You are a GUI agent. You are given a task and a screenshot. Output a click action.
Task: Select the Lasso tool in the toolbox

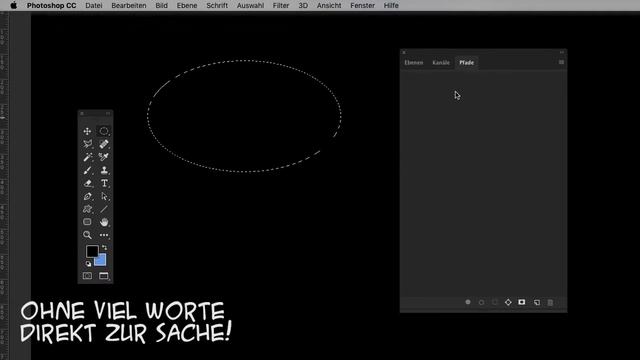[87, 144]
